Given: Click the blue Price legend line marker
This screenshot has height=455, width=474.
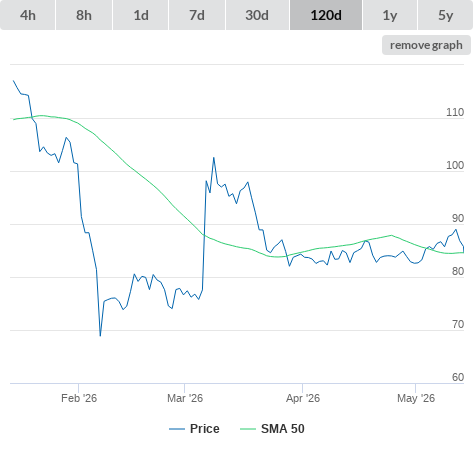Looking at the screenshot, I should click(x=177, y=429).
